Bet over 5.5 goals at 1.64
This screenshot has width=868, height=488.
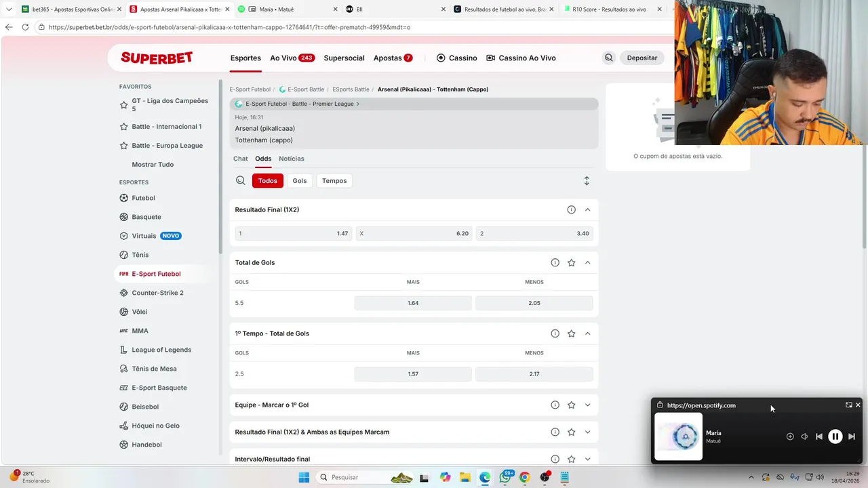(413, 303)
